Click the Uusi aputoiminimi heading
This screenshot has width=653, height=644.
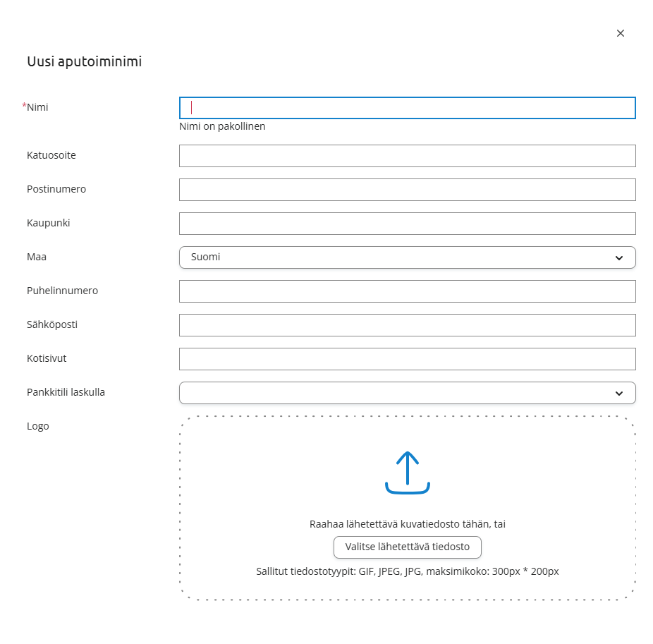click(85, 61)
